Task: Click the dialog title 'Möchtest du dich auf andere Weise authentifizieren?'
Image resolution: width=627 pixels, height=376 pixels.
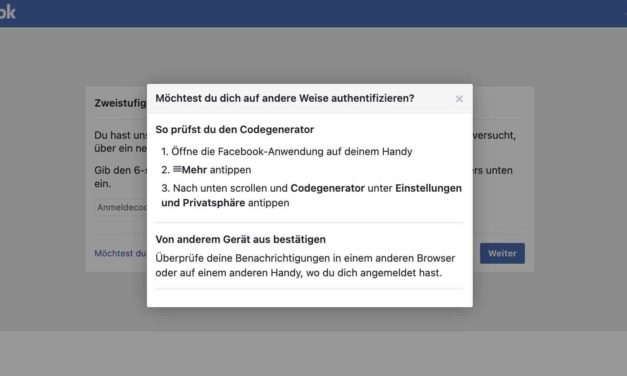Action: click(x=285, y=98)
